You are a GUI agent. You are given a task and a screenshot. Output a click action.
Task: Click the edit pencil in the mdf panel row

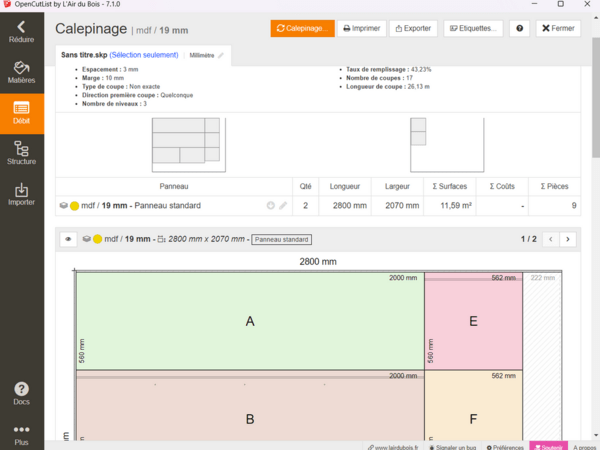pyautogui.click(x=283, y=205)
